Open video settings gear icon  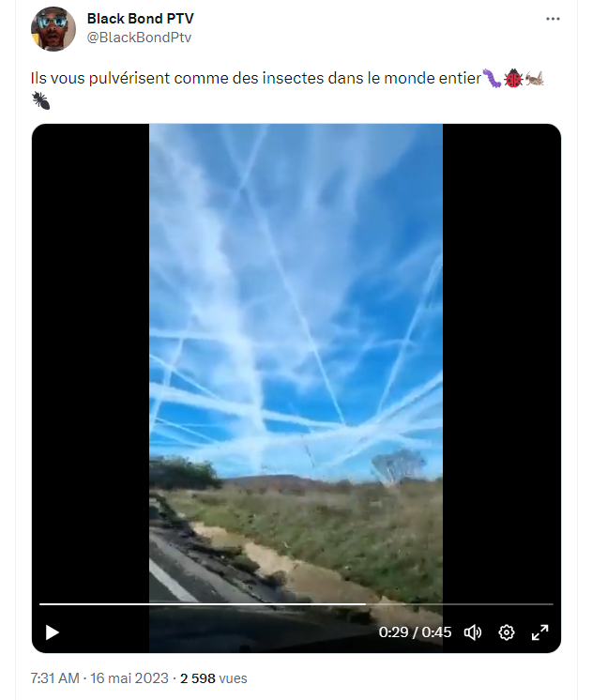point(507,632)
